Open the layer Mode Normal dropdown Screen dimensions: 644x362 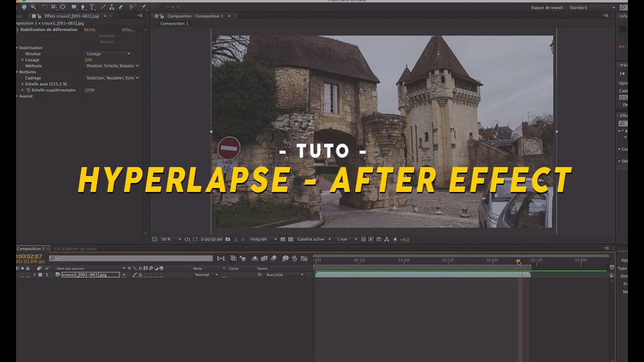[207, 275]
